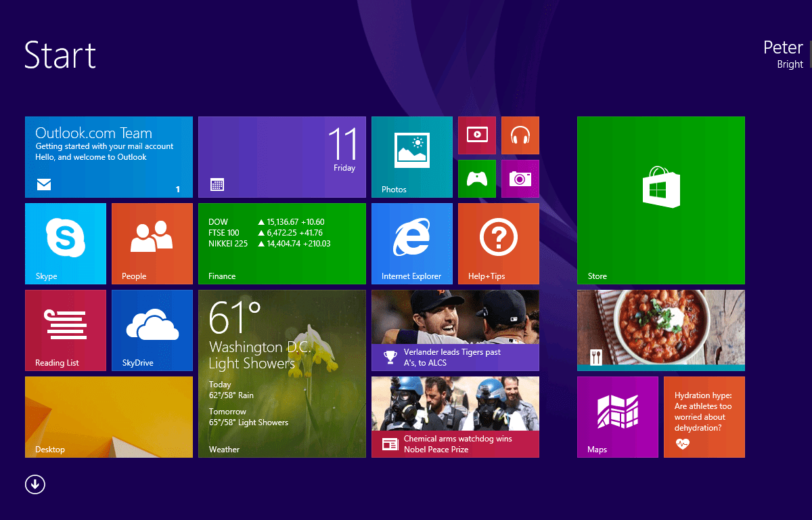Open the Calendar tile showing Friday 11
The width and height of the screenshot is (812, 520).
click(282, 157)
